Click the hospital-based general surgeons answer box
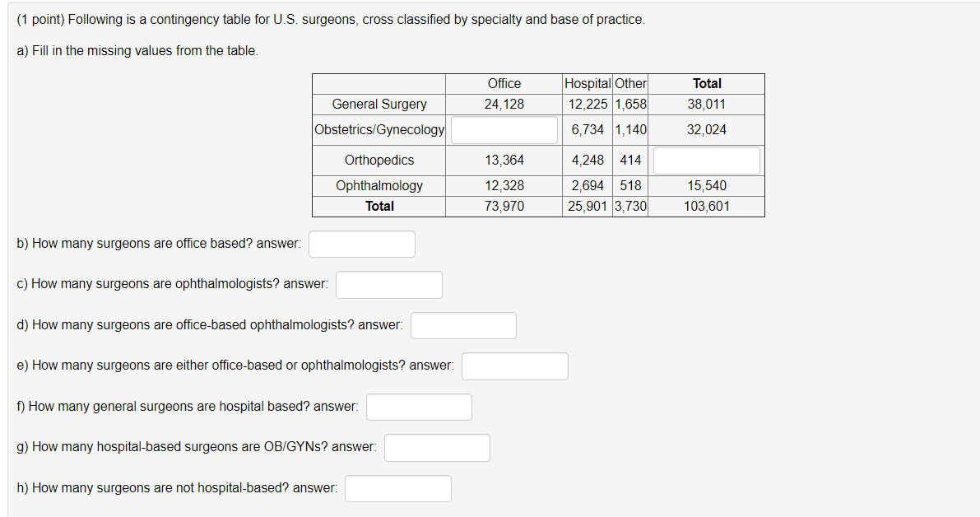This screenshot has height=517, width=980. (420, 407)
